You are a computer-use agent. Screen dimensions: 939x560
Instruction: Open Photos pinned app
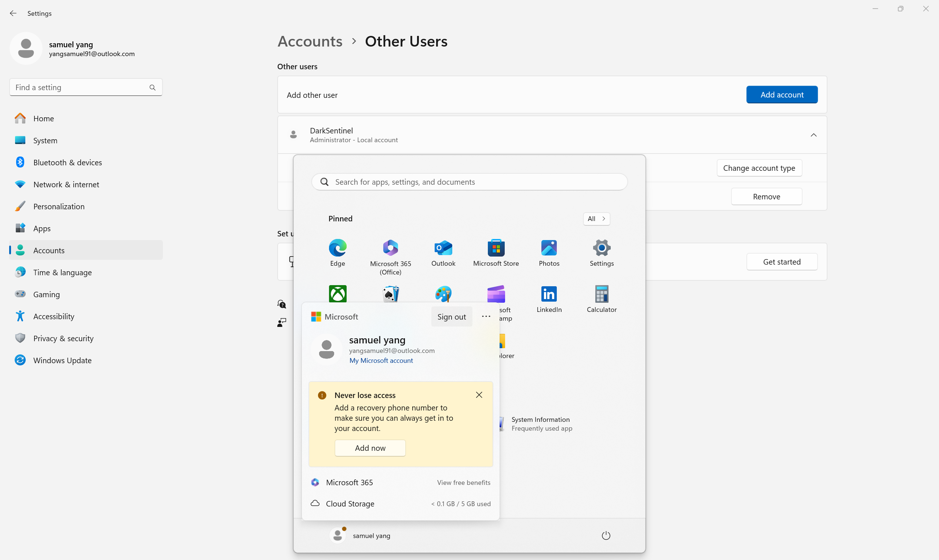[549, 253]
